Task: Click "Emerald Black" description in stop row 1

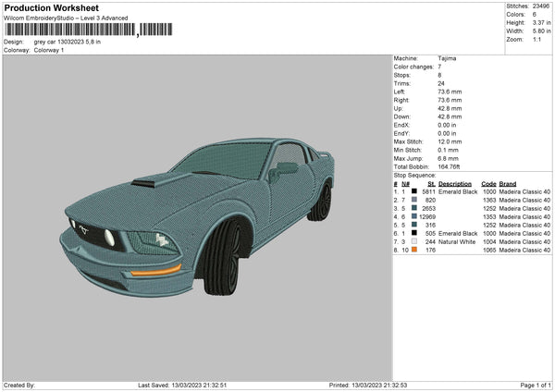Action: coord(458,191)
